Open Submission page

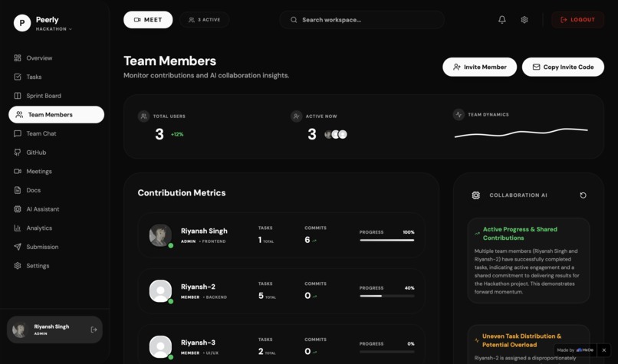(56, 247)
